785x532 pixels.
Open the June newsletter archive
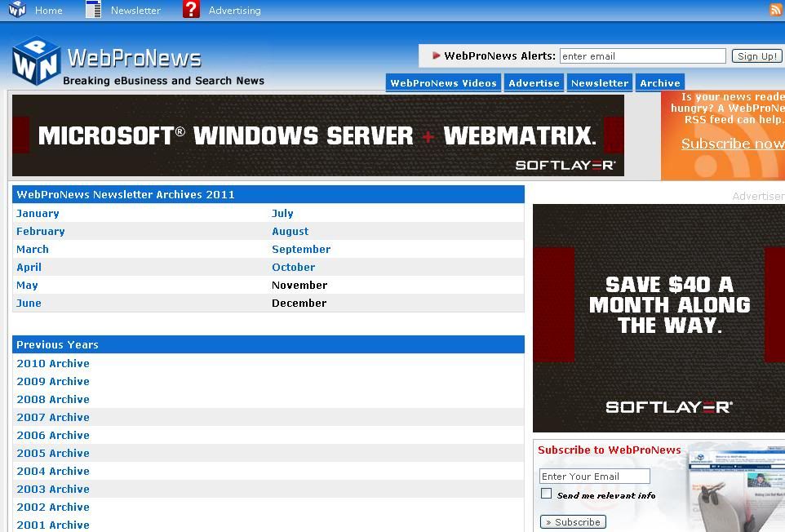point(29,304)
